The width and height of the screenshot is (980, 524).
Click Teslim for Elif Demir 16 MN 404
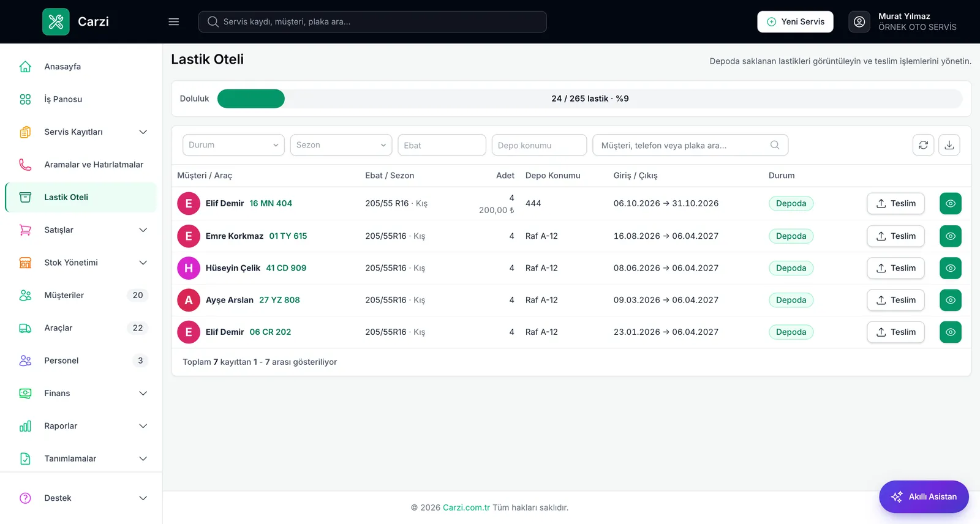895,203
